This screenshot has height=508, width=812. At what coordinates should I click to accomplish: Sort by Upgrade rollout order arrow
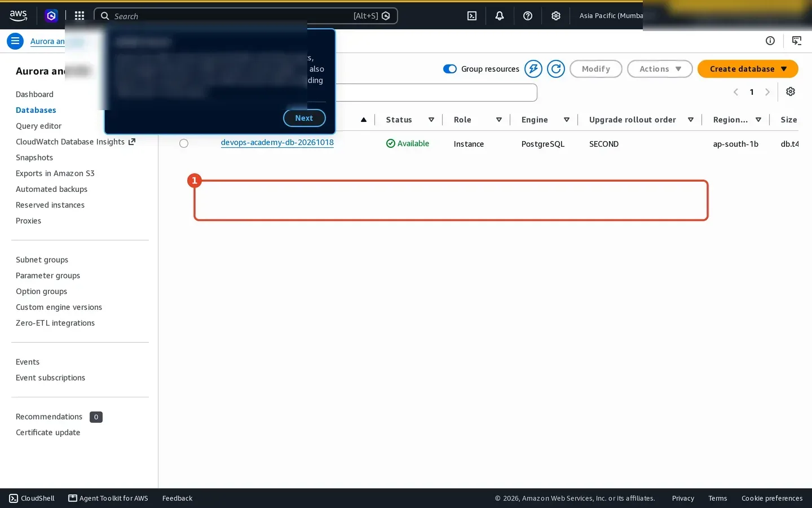coord(691,120)
